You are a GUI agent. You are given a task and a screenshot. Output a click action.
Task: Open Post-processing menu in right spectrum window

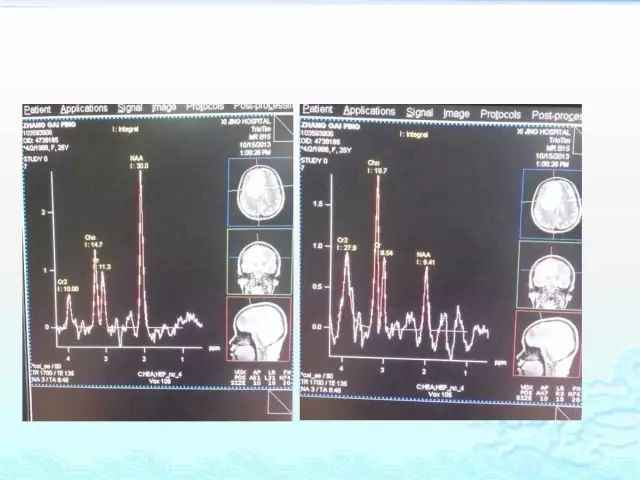coord(556,116)
